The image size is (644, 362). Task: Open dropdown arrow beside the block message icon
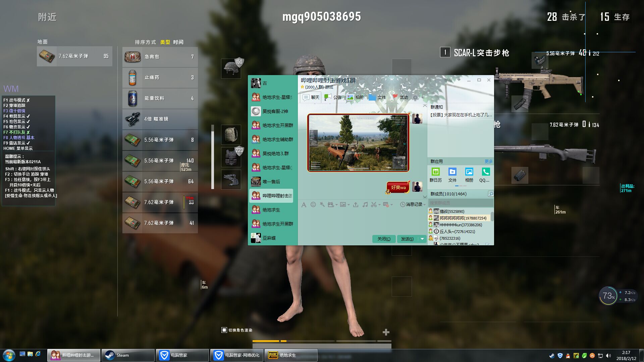point(391,204)
